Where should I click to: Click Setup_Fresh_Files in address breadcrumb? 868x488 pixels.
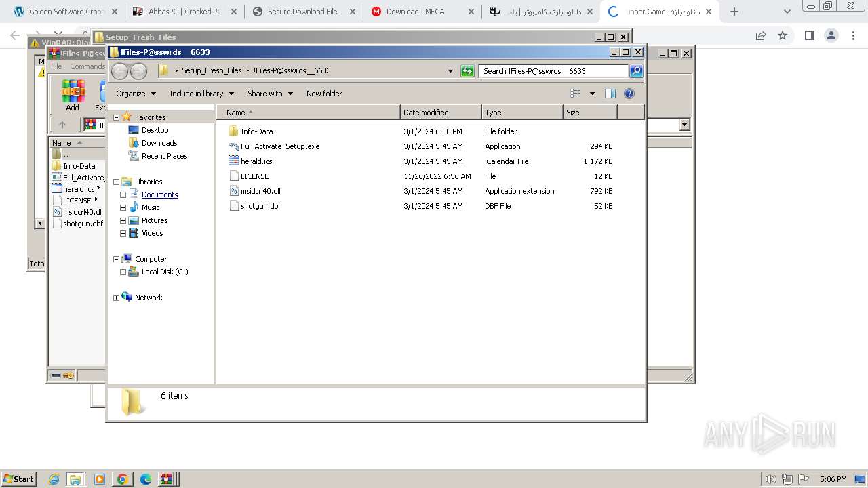pos(212,70)
